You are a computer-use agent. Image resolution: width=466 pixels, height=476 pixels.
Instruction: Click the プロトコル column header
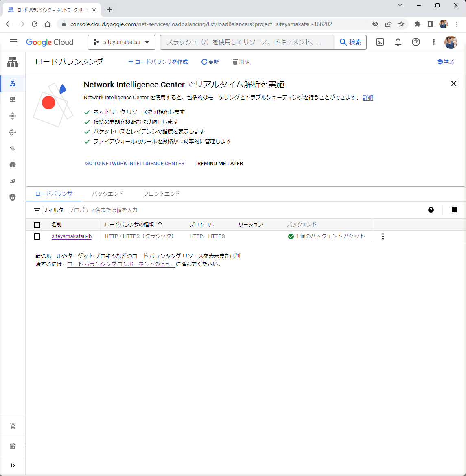point(202,224)
